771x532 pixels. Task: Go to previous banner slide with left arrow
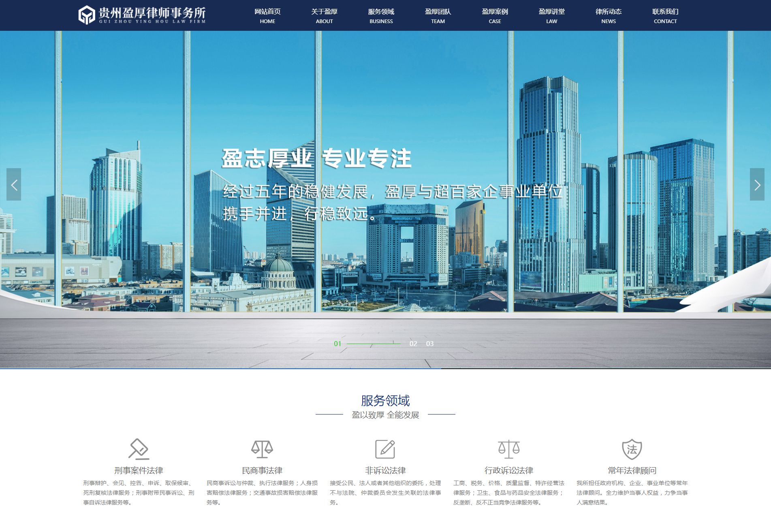14,185
